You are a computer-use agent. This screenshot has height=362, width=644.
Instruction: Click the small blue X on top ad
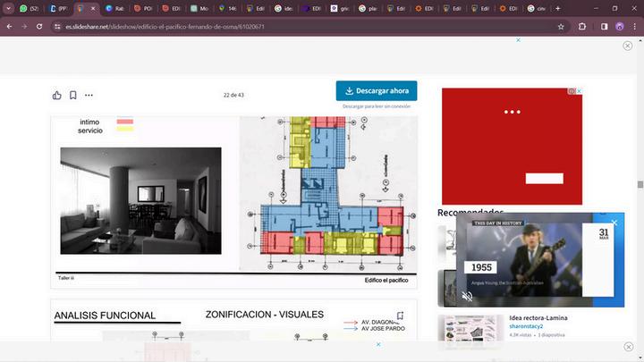[518, 40]
